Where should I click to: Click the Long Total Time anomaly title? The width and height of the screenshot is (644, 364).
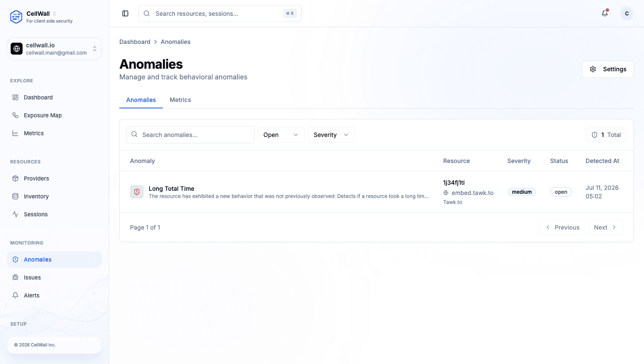click(x=171, y=189)
